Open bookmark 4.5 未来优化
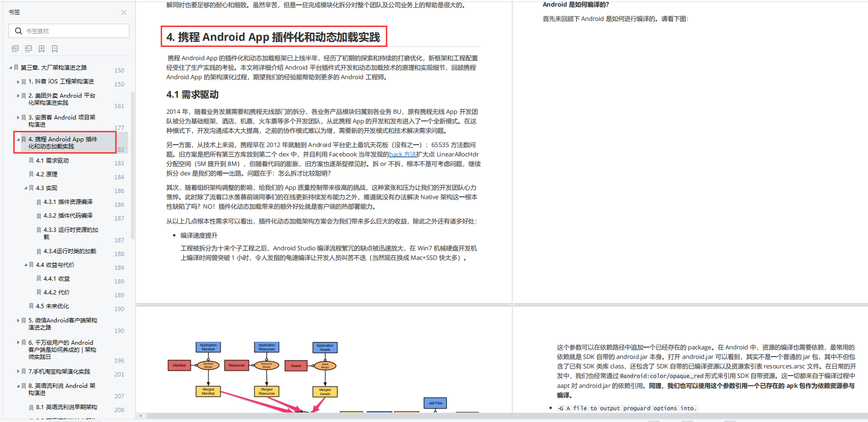The height and width of the screenshot is (422, 868). tap(52, 306)
